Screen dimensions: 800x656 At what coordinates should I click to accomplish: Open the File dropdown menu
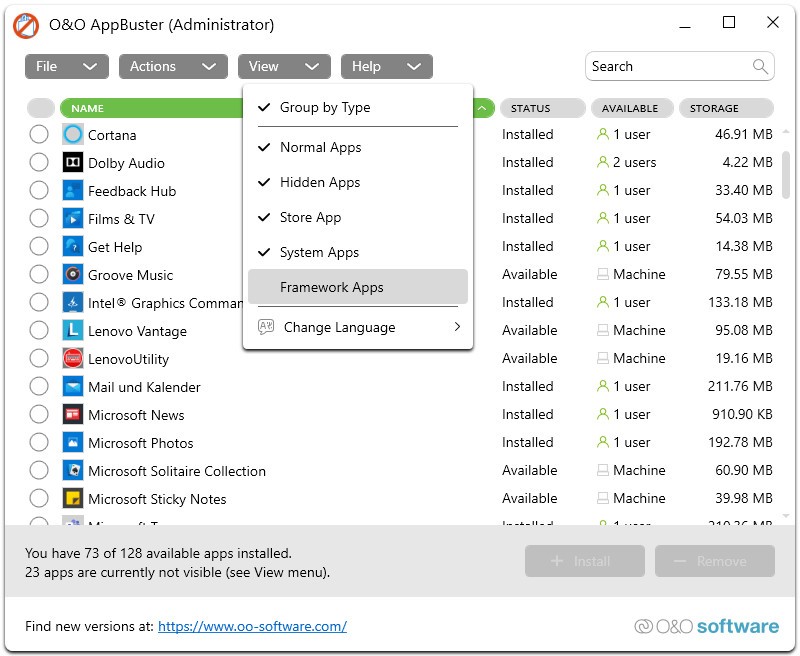pos(67,66)
